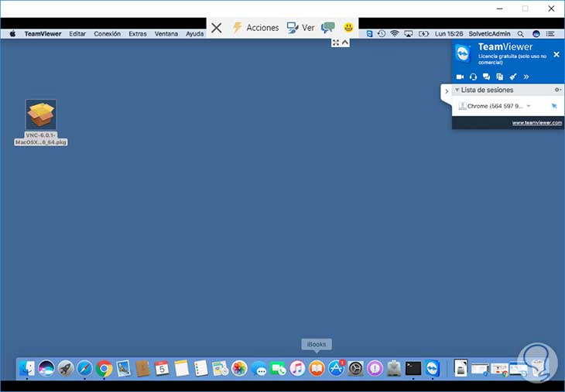Open Photos from the Dock
Screen dimensions: 565x392
(x=239, y=368)
